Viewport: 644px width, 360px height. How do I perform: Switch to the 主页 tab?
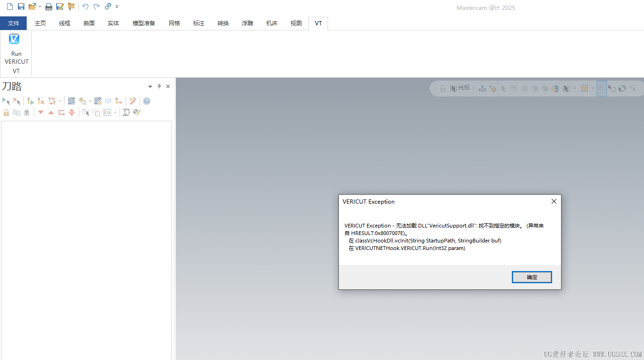(x=40, y=23)
